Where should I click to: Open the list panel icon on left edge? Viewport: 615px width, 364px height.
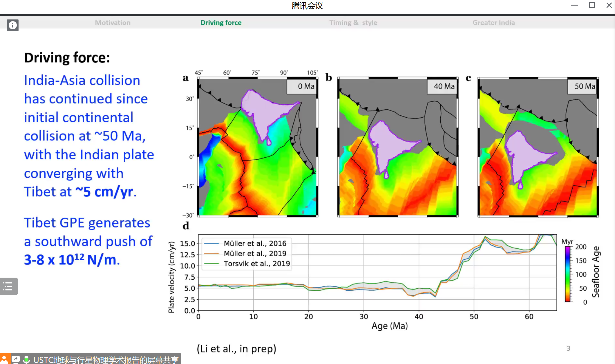[8, 286]
